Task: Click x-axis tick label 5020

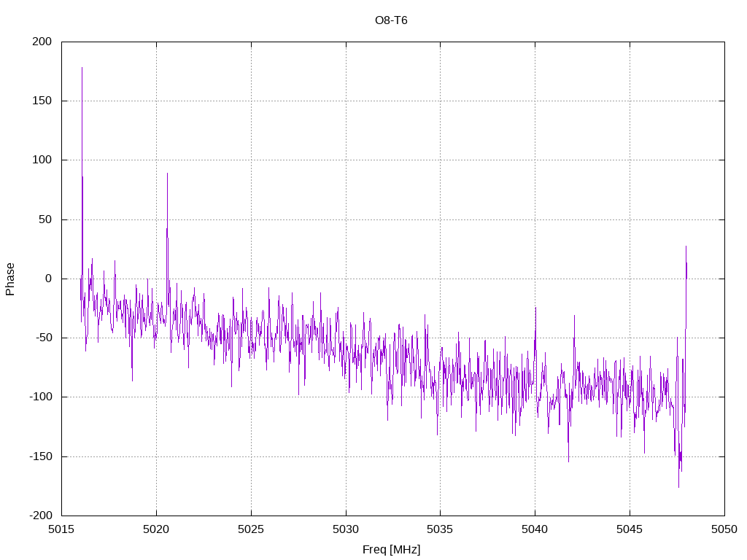Action: [x=156, y=529]
